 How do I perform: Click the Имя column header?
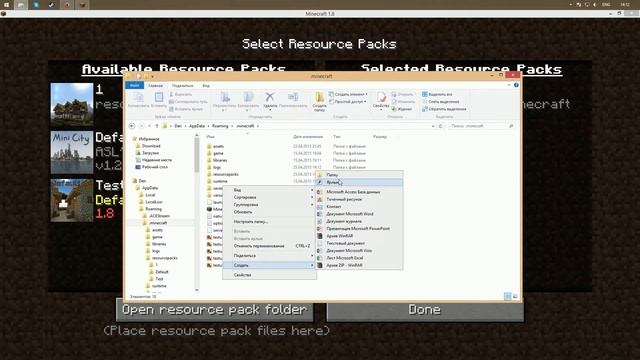coord(210,137)
